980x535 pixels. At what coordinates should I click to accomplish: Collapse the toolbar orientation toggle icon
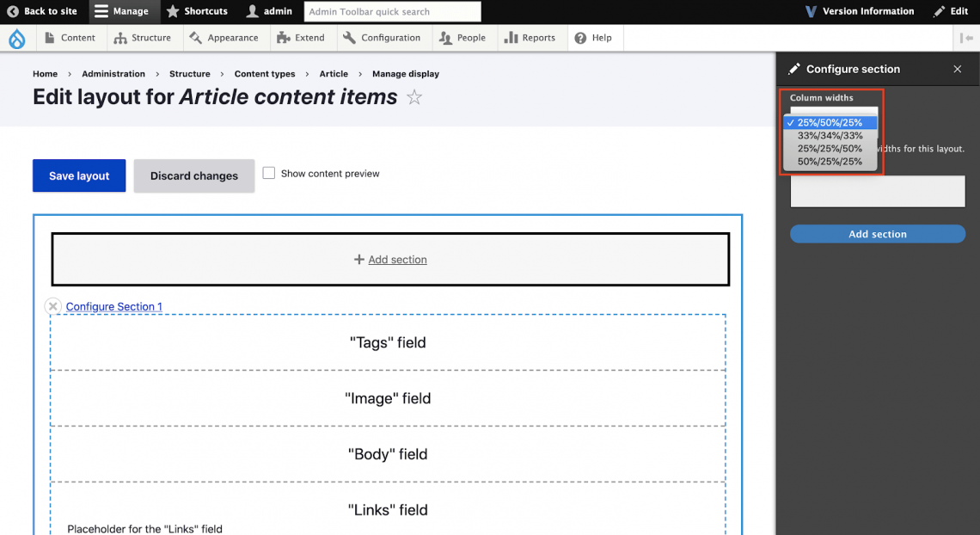coord(968,38)
